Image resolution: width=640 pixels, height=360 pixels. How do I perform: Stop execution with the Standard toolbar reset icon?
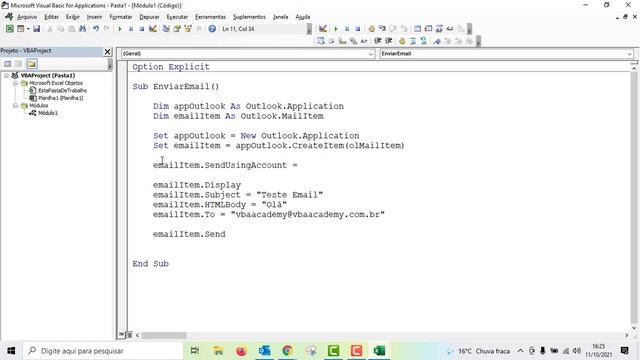(142, 29)
